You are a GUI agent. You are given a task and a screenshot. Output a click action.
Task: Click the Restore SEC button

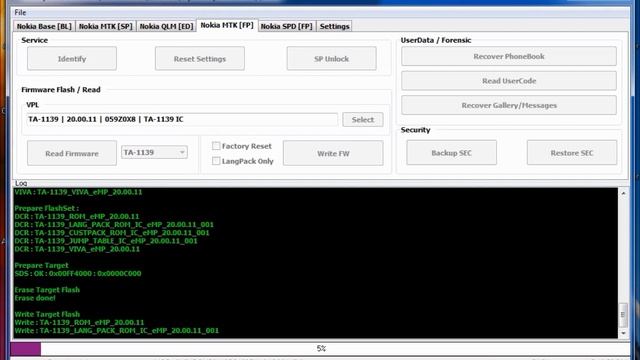click(572, 153)
